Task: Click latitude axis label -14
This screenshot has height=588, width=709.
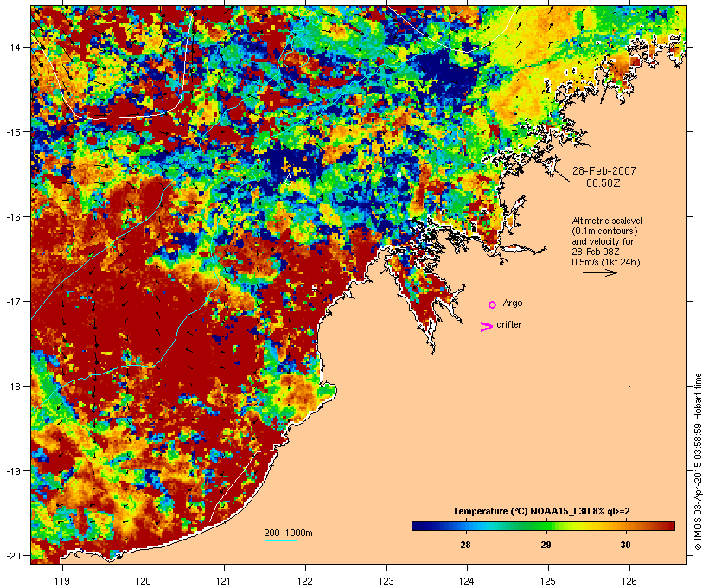Action: tap(12, 47)
